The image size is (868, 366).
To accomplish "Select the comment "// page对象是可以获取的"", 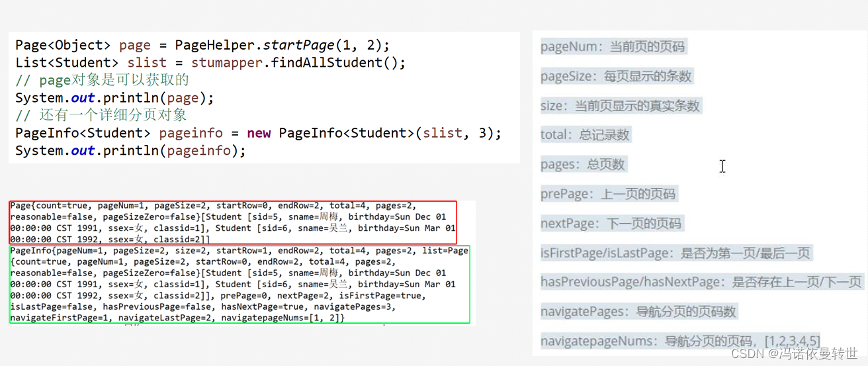I will tap(103, 80).
